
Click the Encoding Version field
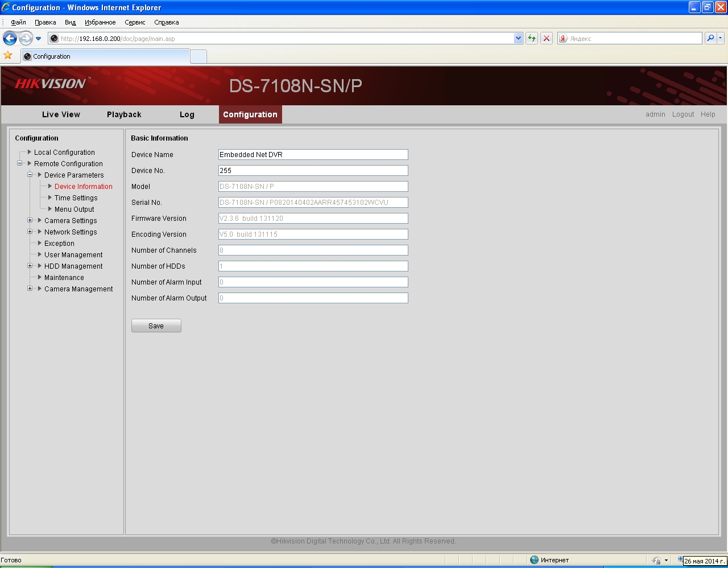[313, 234]
